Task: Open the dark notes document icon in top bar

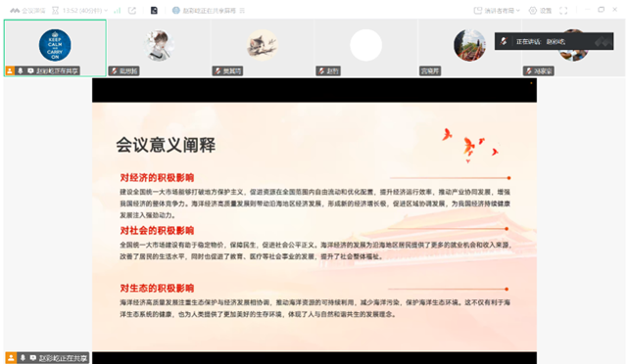Action: tap(154, 11)
